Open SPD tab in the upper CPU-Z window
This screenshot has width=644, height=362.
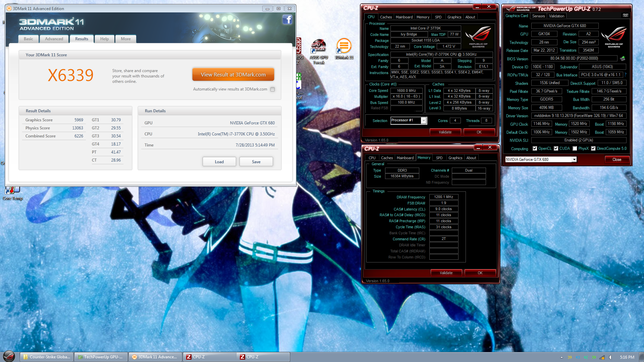(x=438, y=17)
